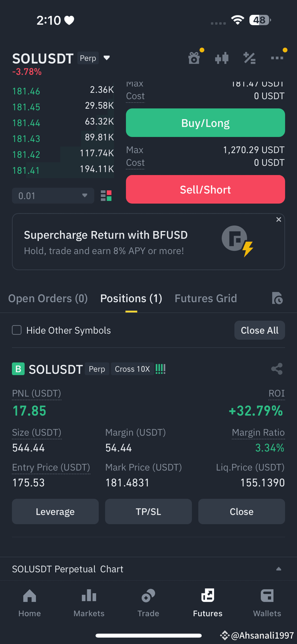Viewport: 297px width, 644px height.
Task: Open the percent calculator icon
Action: (249, 58)
